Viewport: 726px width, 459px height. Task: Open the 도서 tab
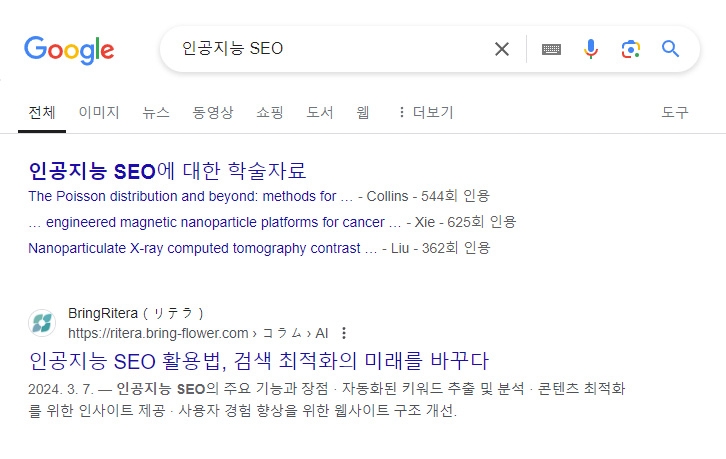click(x=320, y=112)
